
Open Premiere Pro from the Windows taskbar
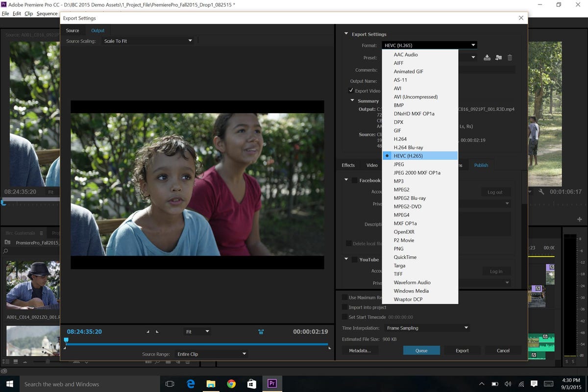coord(272,384)
